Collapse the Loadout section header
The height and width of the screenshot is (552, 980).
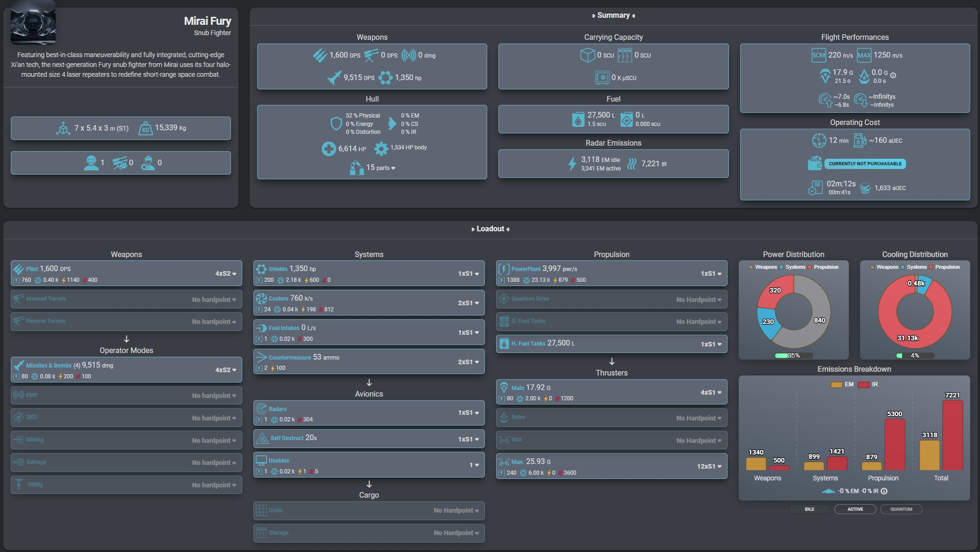(490, 229)
